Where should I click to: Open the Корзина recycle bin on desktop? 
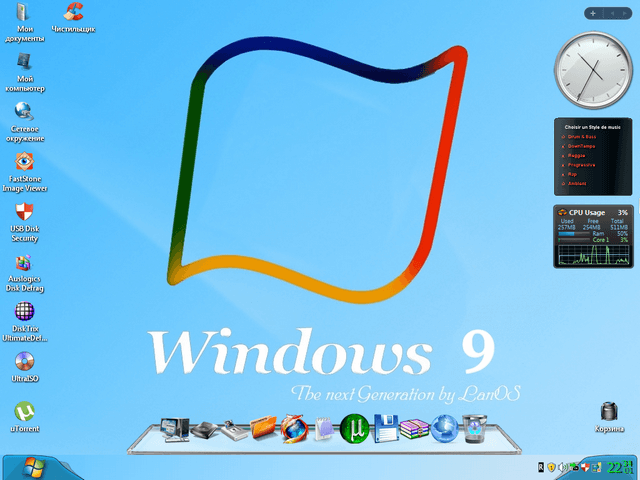[609, 411]
